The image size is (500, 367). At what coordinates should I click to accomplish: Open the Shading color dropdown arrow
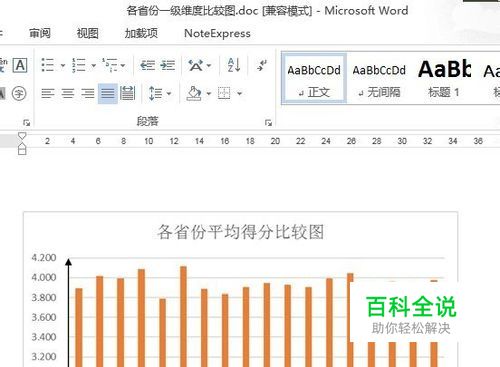pyautogui.click(x=209, y=94)
